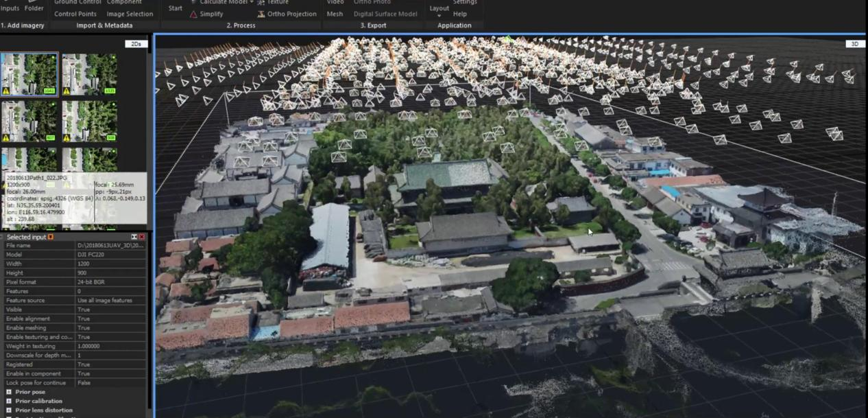This screenshot has width=868, height=418.
Task: Toggle the Visible property value
Action: 84,310
